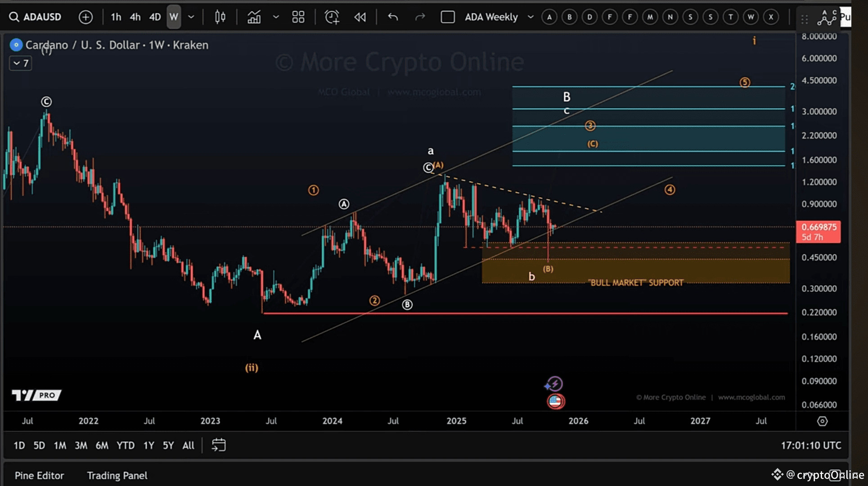Image resolution: width=868 pixels, height=486 pixels.
Task: Select the 4h timeframe button
Action: click(x=135, y=17)
